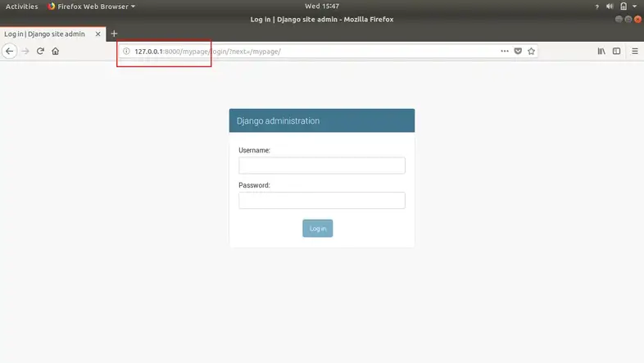Click the forward navigation arrow
The width and height of the screenshot is (644, 363).
point(25,52)
